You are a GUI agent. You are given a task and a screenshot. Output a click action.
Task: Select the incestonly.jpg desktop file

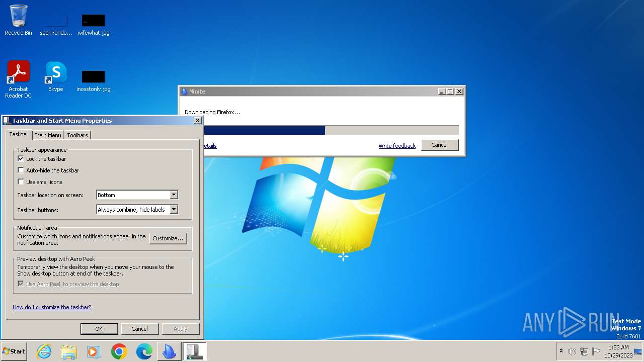point(93,81)
